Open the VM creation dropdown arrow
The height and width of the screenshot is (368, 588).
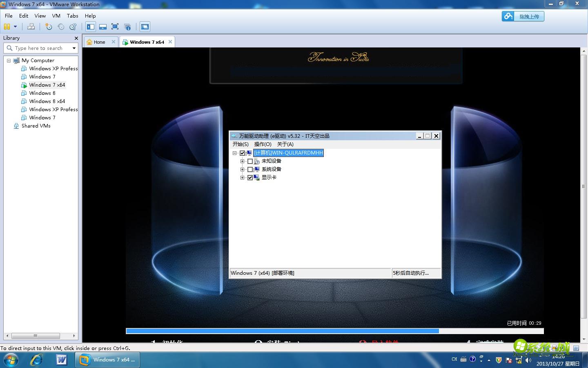point(15,27)
